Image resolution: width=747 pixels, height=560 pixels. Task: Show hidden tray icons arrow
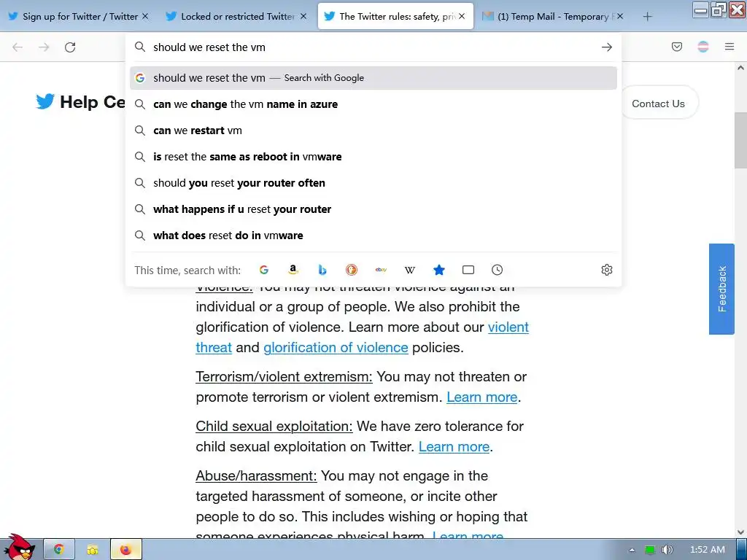coord(632,550)
